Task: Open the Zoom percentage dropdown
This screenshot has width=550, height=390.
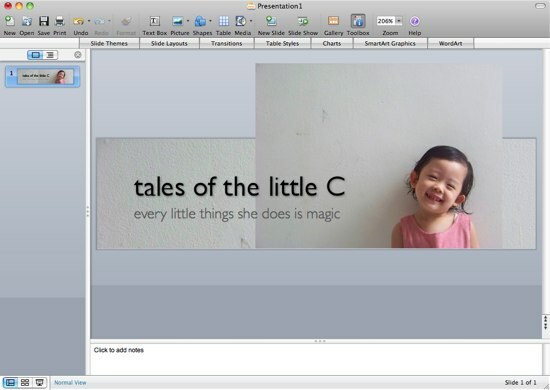Action: click(399, 21)
